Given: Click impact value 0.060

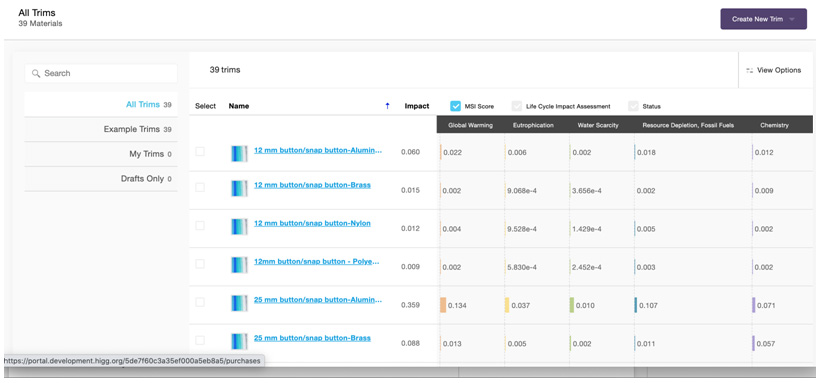Looking at the screenshot, I should pyautogui.click(x=410, y=152).
